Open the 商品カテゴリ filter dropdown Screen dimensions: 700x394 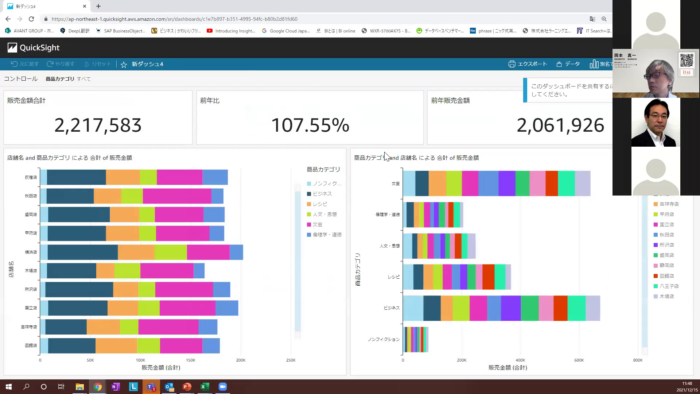point(68,79)
